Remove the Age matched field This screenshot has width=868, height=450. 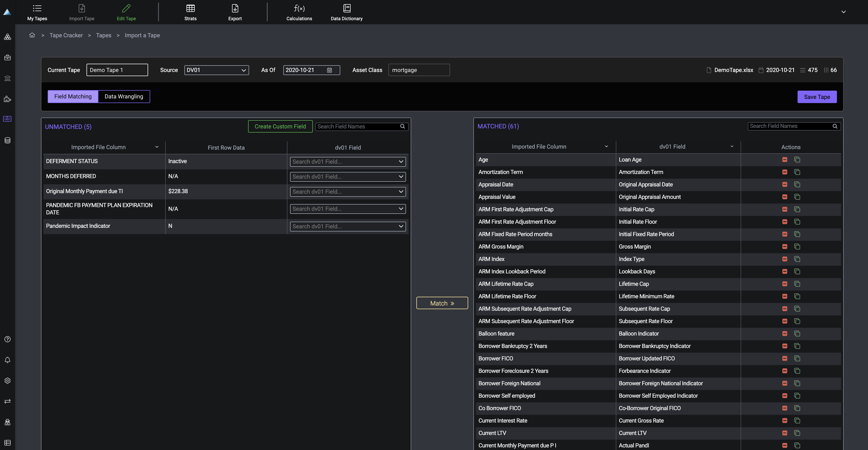784,160
